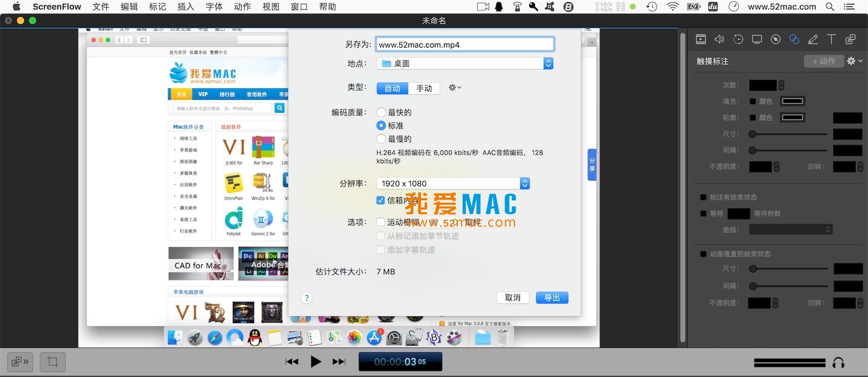
Task: Enable the 填充 颜色 checkbox
Action: pos(753,101)
